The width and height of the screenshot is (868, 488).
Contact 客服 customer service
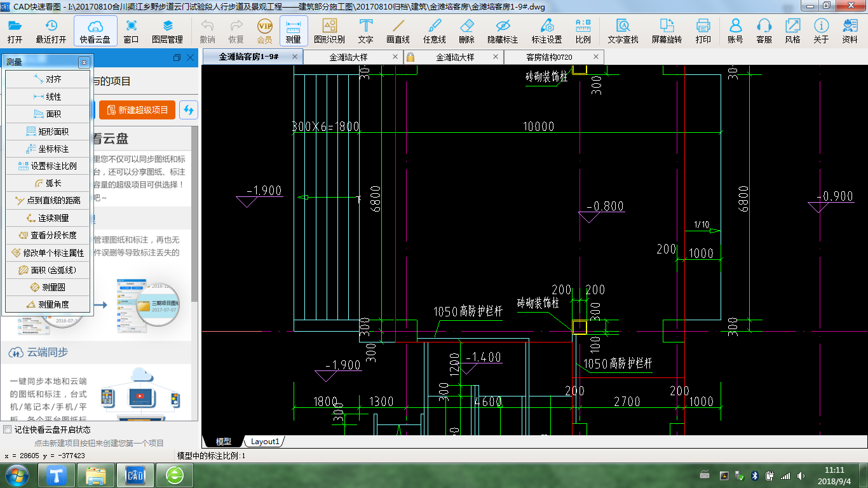coord(764,31)
